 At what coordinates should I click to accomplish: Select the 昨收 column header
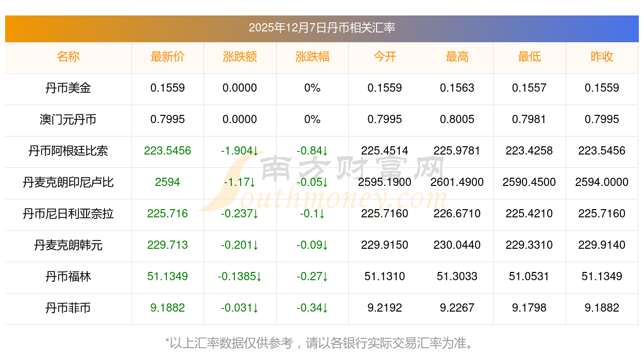(602, 57)
